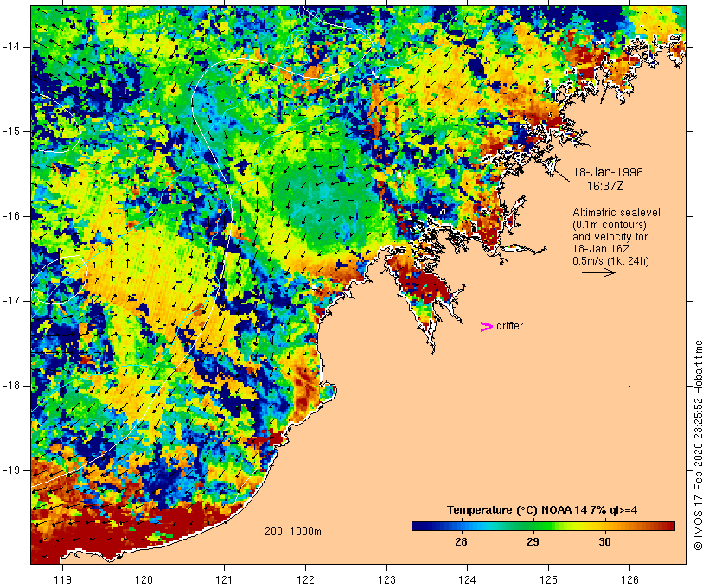Click the '18-Jan-1996' date text

(608, 172)
